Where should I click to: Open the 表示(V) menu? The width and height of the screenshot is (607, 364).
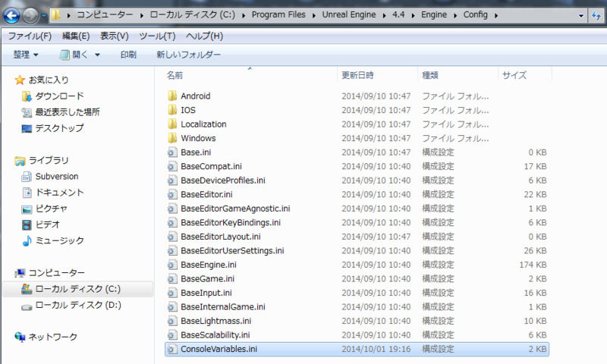tap(115, 36)
